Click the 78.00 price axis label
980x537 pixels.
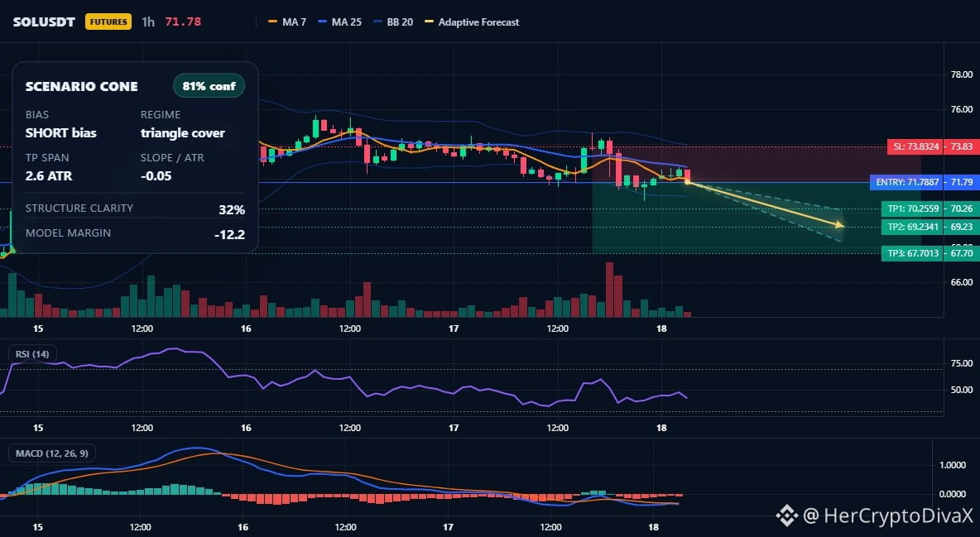[961, 74]
